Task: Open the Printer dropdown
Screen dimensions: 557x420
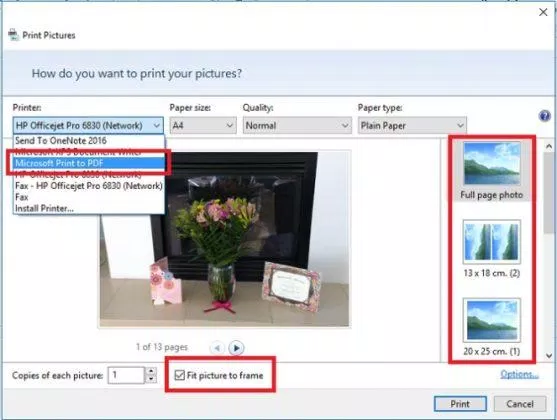Action: 88,125
